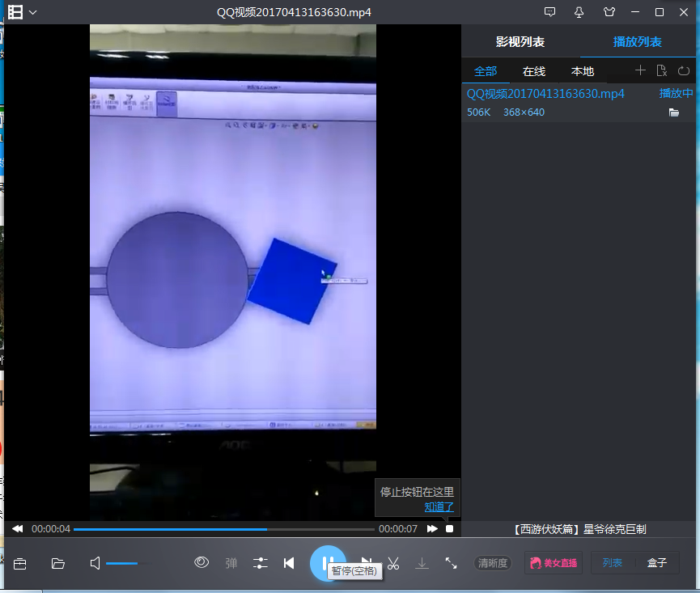This screenshot has height=593, width=700.
Task: Mute the audio with speaker icon
Action: (x=95, y=563)
